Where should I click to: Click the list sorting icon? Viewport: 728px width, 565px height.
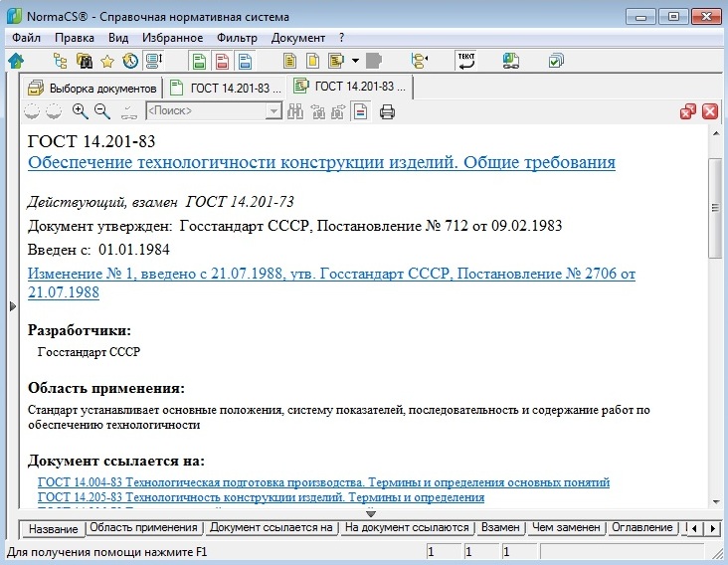click(x=154, y=61)
